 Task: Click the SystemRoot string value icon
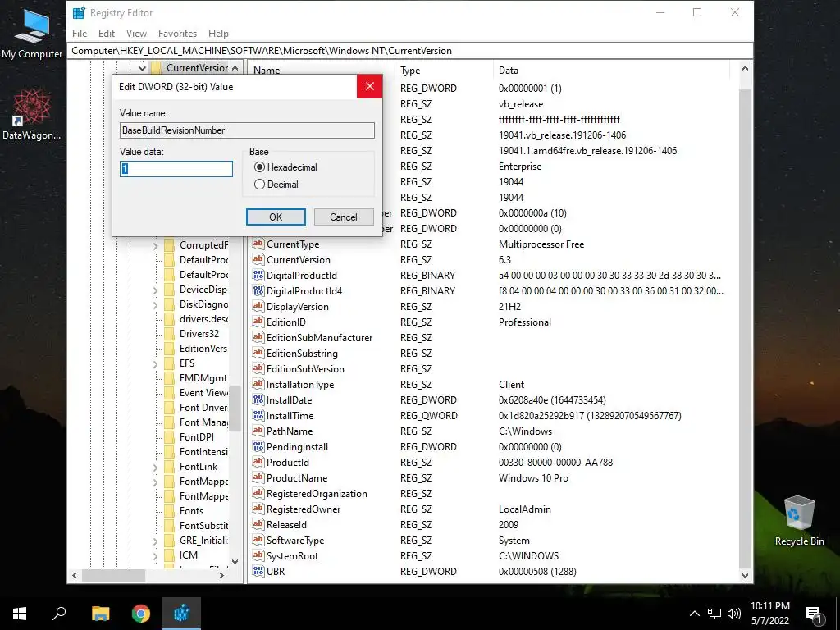click(x=258, y=555)
